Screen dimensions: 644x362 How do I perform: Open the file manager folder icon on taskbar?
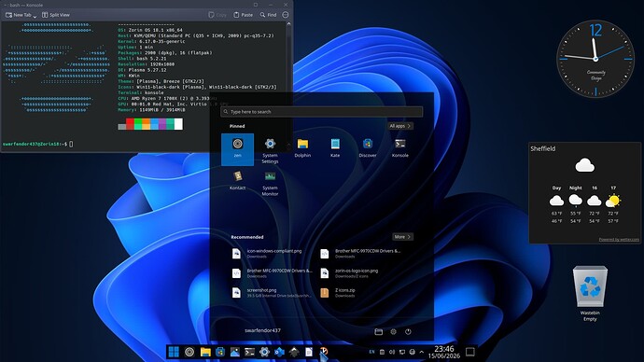click(205, 352)
